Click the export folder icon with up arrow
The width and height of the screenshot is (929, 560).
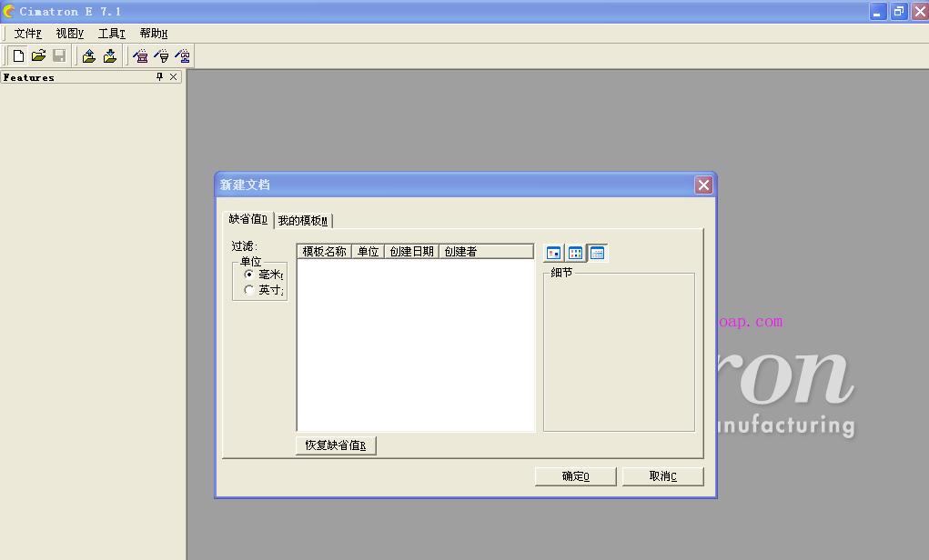click(89, 56)
